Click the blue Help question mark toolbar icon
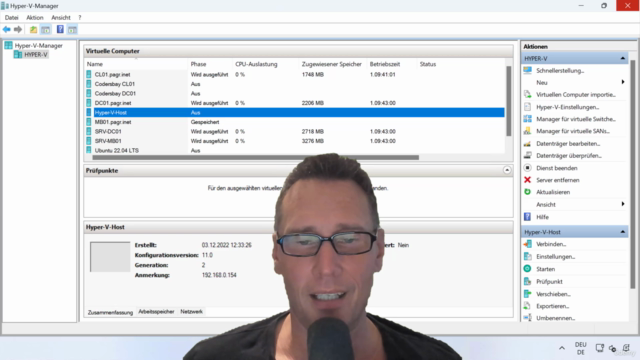The height and width of the screenshot is (360, 640). point(60,29)
